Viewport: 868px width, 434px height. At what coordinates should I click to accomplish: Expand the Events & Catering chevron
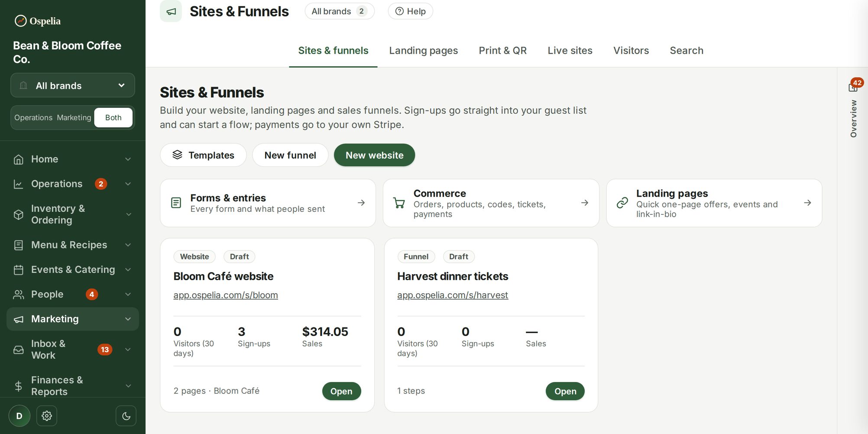click(128, 270)
